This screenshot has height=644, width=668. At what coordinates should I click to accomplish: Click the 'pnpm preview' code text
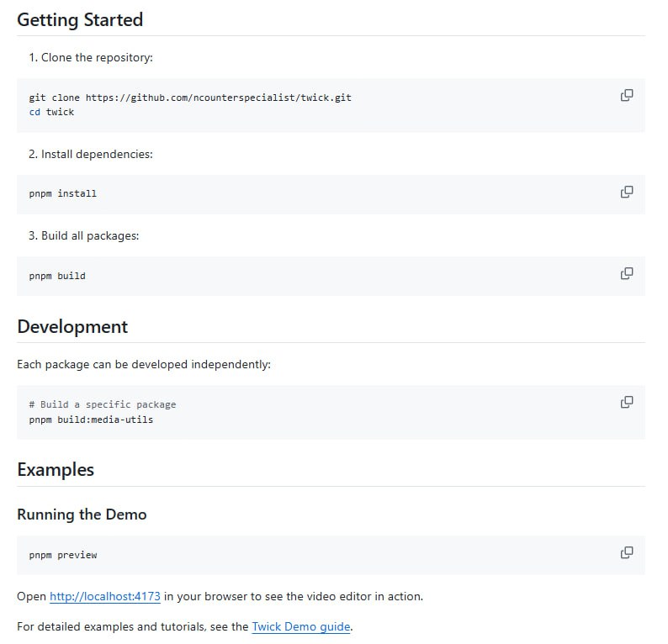[63, 555]
